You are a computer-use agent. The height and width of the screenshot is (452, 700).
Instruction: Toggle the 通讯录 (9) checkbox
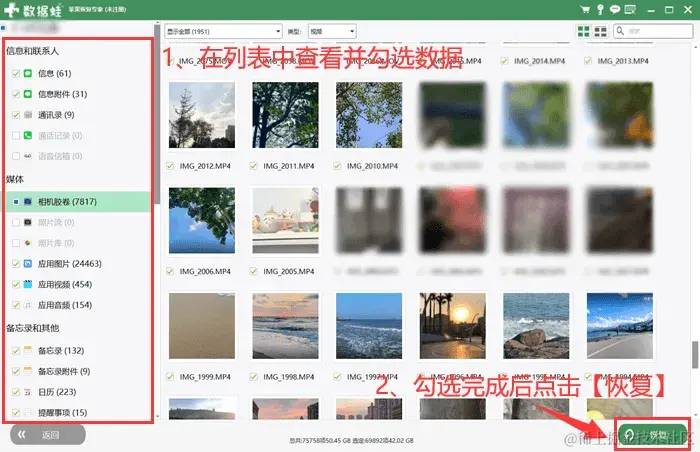[x=16, y=115]
